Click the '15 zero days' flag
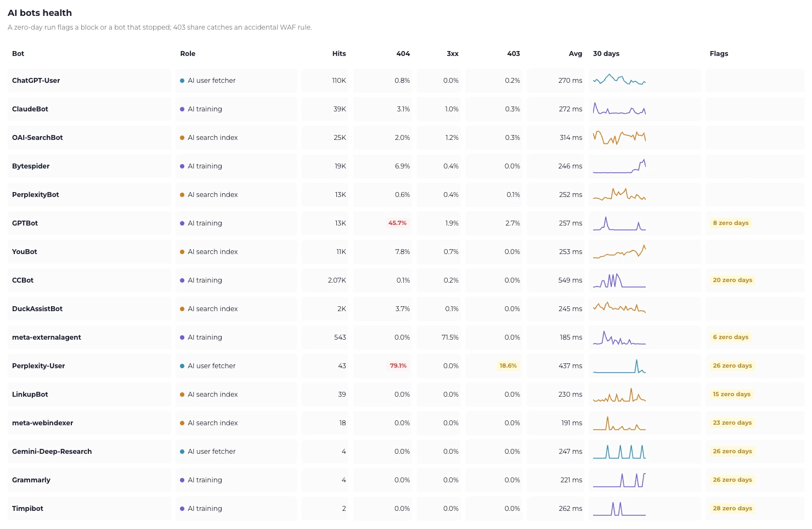Image resolution: width=812 pixels, height=529 pixels. (x=731, y=395)
